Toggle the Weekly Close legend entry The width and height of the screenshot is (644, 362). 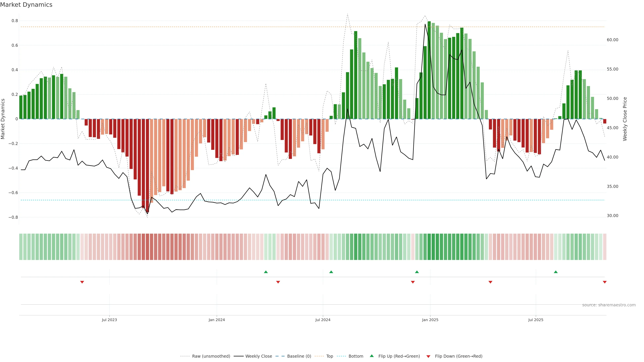coord(258,356)
